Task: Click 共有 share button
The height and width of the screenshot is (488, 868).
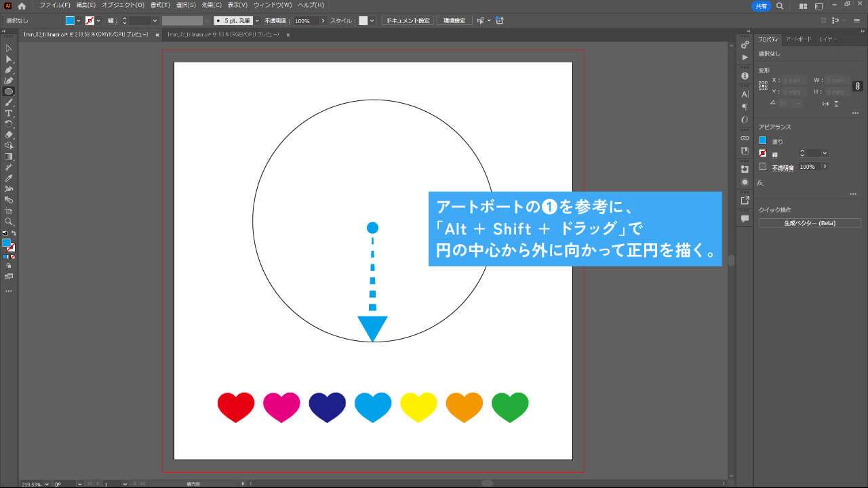Action: pyautogui.click(x=762, y=5)
